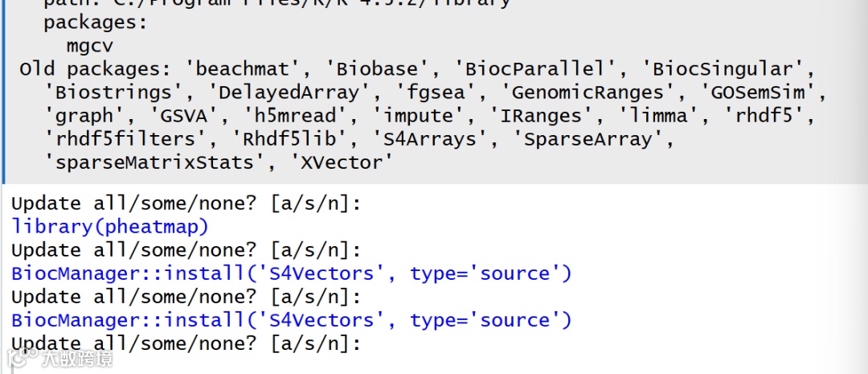Click the first BiocManager::install('S4Vectors') command
The width and height of the screenshot is (868, 374).
point(291,273)
